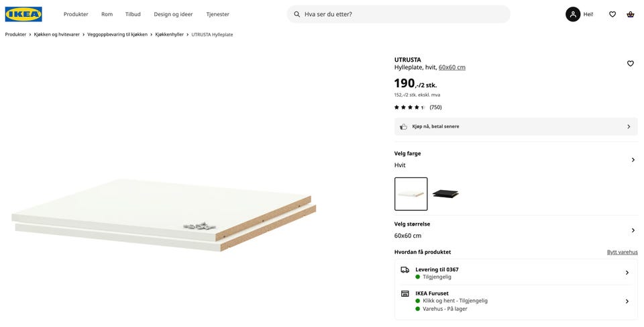Open the account profile icon

point(573,14)
